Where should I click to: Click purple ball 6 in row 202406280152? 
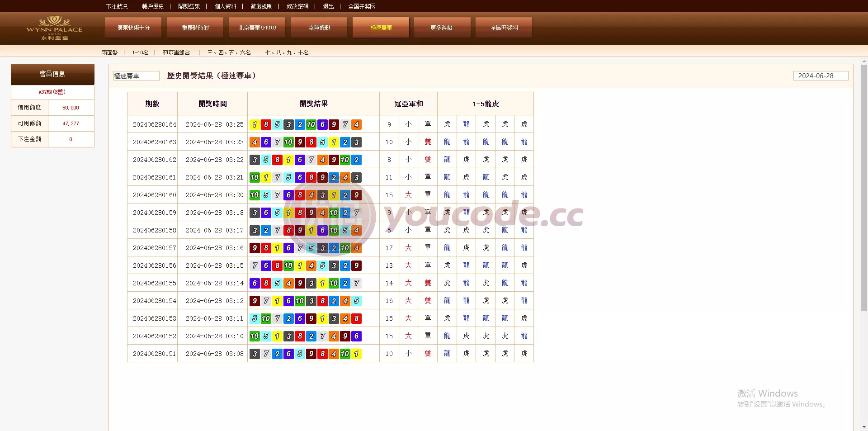pyautogui.click(x=356, y=336)
